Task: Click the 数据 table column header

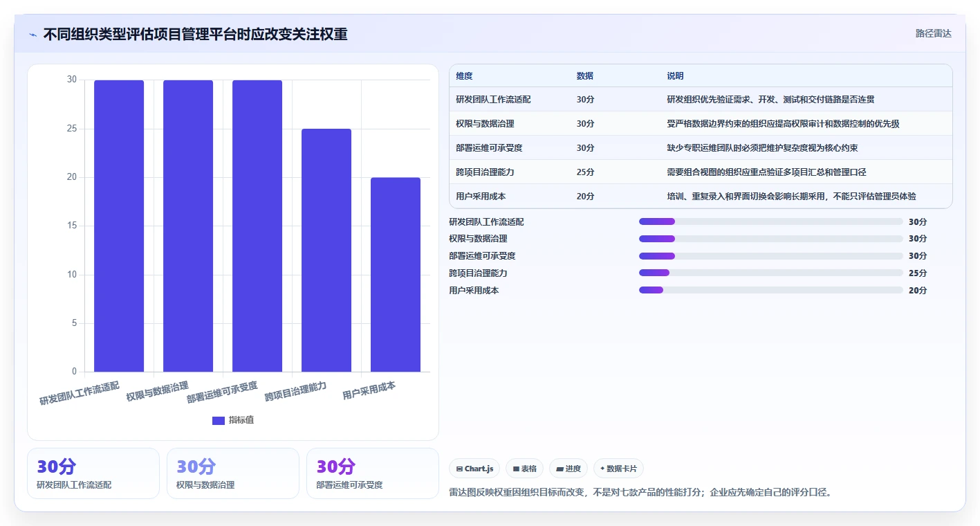Action: pos(585,76)
